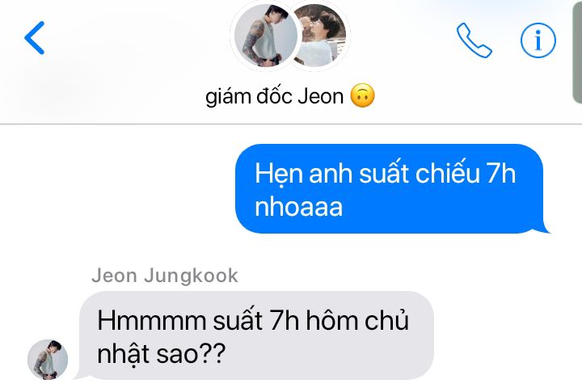This screenshot has width=582, height=392.
Task: Tap the "Jeon Jungkook" sender name label
Action: (x=165, y=276)
